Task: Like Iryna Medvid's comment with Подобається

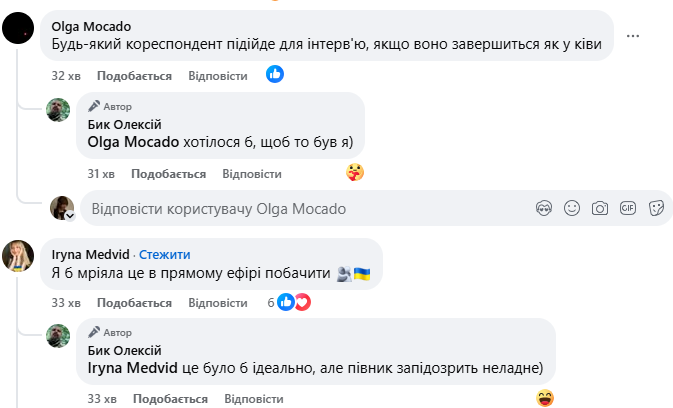Action: point(134,303)
